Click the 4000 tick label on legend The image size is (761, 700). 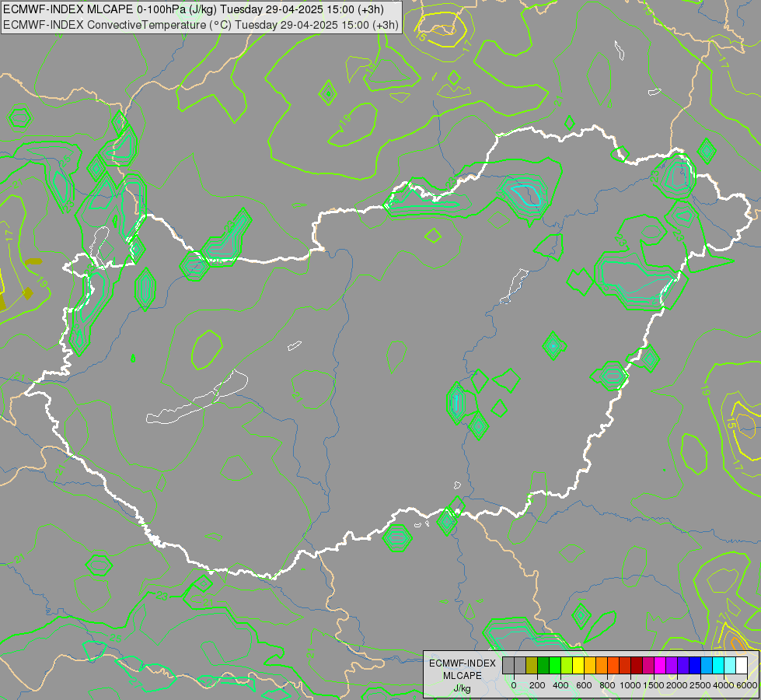coord(724,685)
